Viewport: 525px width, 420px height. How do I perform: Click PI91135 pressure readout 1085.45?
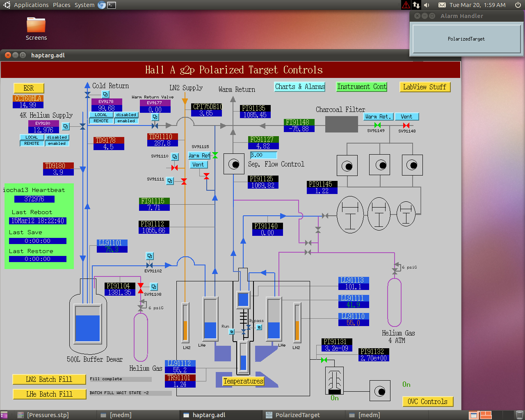click(x=255, y=115)
